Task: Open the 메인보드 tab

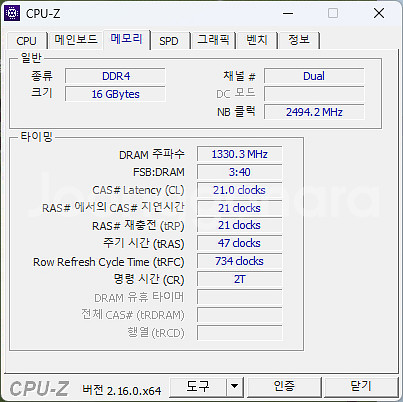Action: [76, 40]
